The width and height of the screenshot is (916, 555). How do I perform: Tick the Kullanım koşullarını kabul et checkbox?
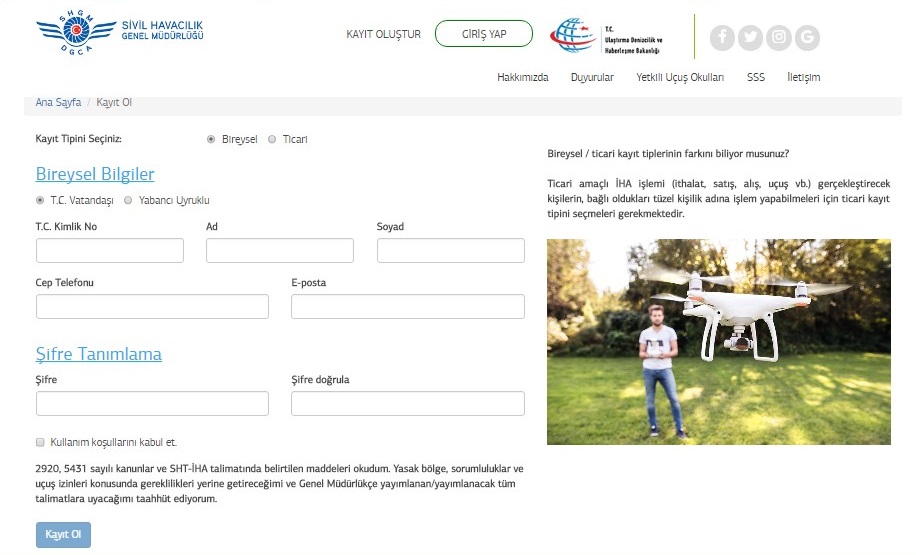(x=41, y=442)
